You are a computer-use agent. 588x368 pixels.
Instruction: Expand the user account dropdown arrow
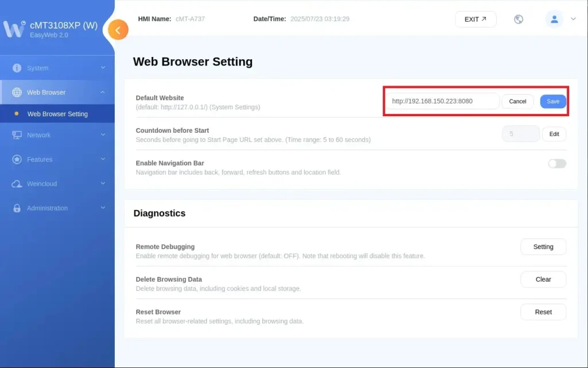(x=573, y=19)
